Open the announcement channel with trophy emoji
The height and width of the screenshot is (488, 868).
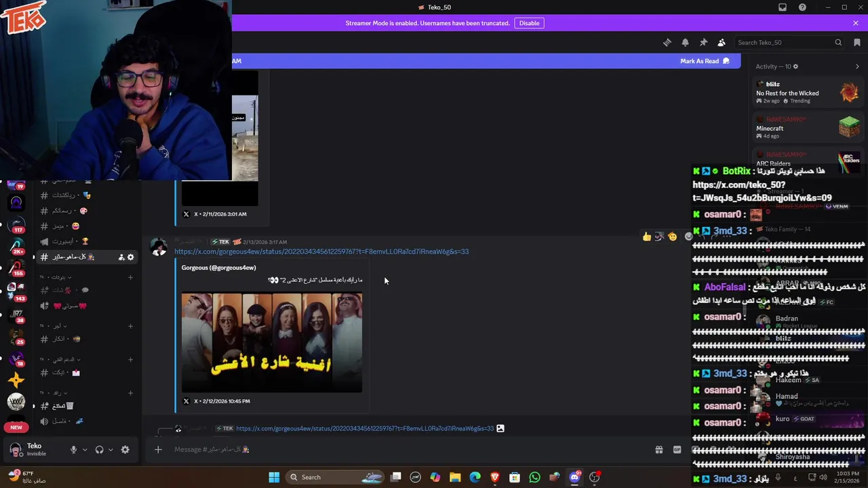click(x=87, y=241)
